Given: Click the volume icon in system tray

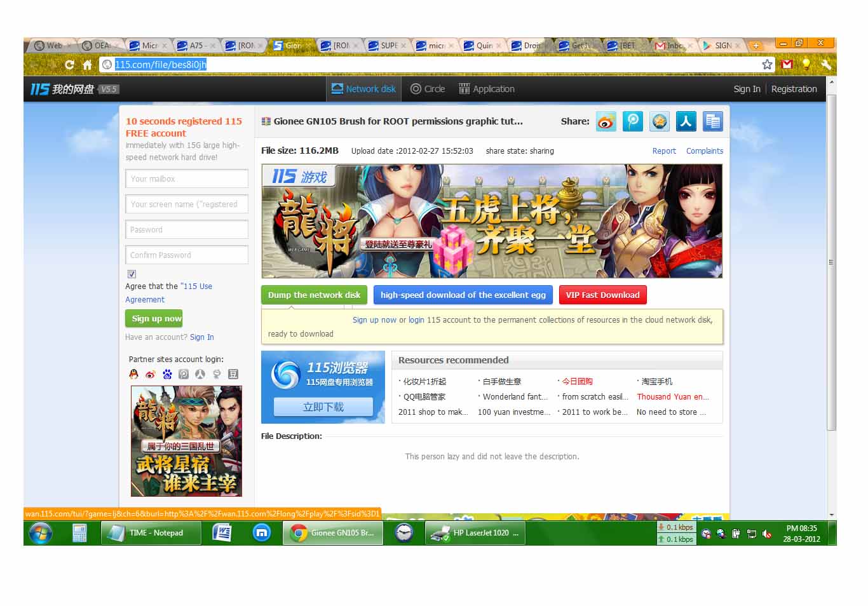Looking at the screenshot, I should [767, 534].
